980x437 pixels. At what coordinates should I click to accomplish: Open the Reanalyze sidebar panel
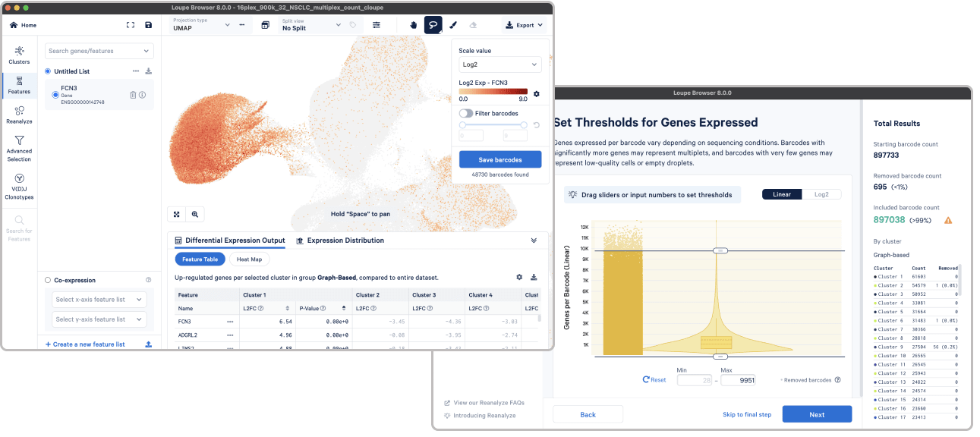click(x=19, y=115)
